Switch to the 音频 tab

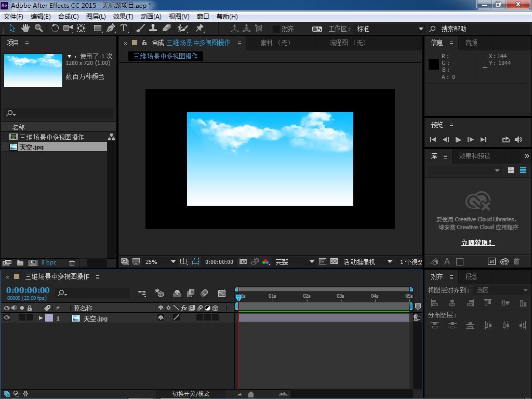coord(471,43)
